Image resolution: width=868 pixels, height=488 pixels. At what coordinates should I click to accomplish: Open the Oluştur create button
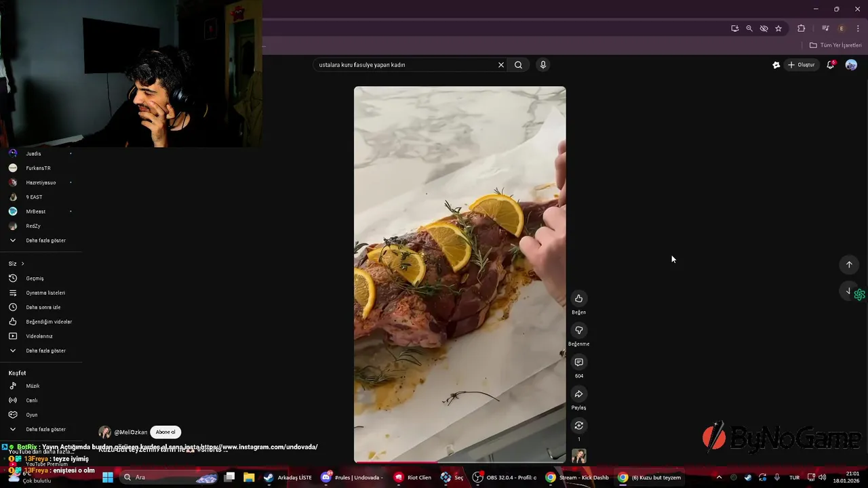click(801, 65)
